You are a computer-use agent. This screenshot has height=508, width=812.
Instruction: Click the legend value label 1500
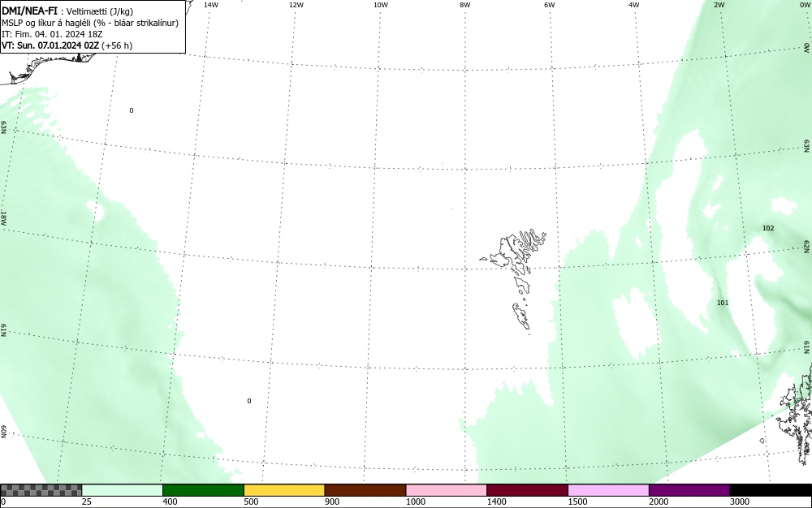pos(577,502)
